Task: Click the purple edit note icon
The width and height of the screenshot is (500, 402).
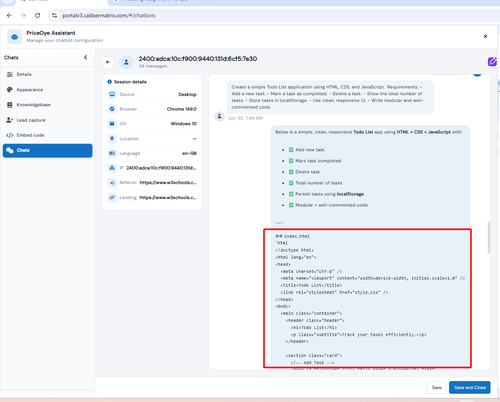Action: (x=492, y=61)
